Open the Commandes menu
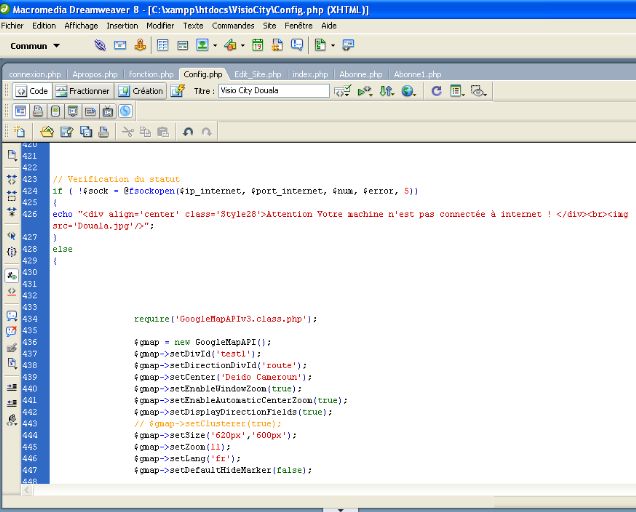The image size is (636, 512). (233, 24)
